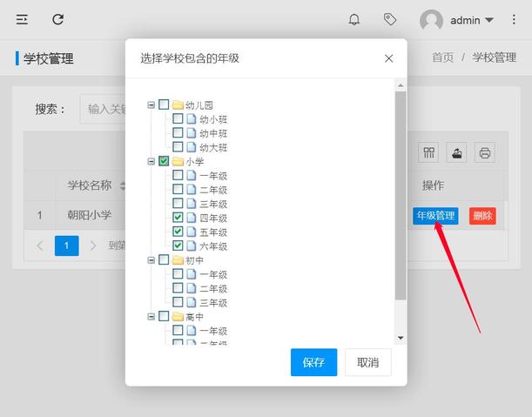This screenshot has height=417, width=532.
Task: Click the 年级管理 button for 朝阳小学
Action: (435, 216)
